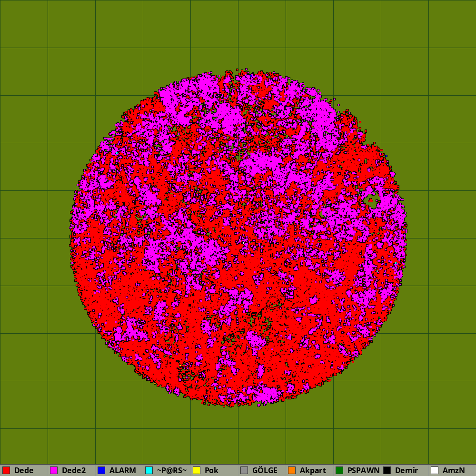This screenshot has height=476, width=476.
Task: Select the Demir player label
Action: click(407, 471)
